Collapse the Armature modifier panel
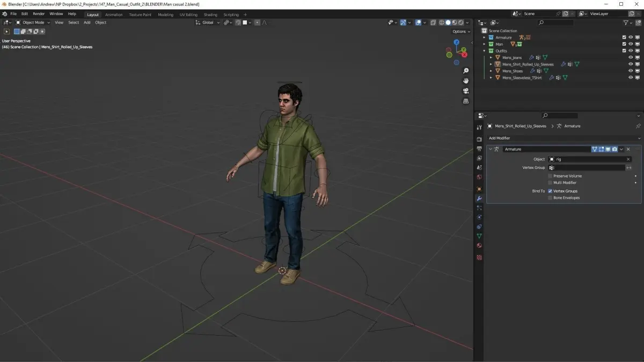 coord(491,149)
